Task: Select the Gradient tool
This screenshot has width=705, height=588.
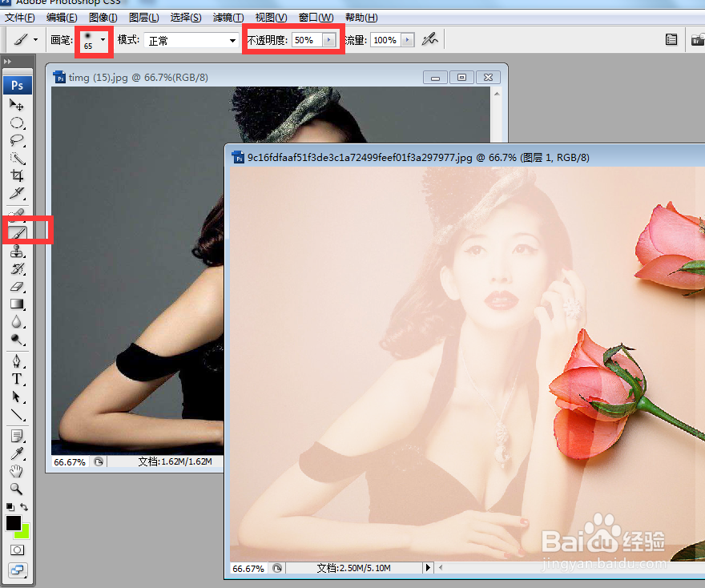Action: pos(17,304)
